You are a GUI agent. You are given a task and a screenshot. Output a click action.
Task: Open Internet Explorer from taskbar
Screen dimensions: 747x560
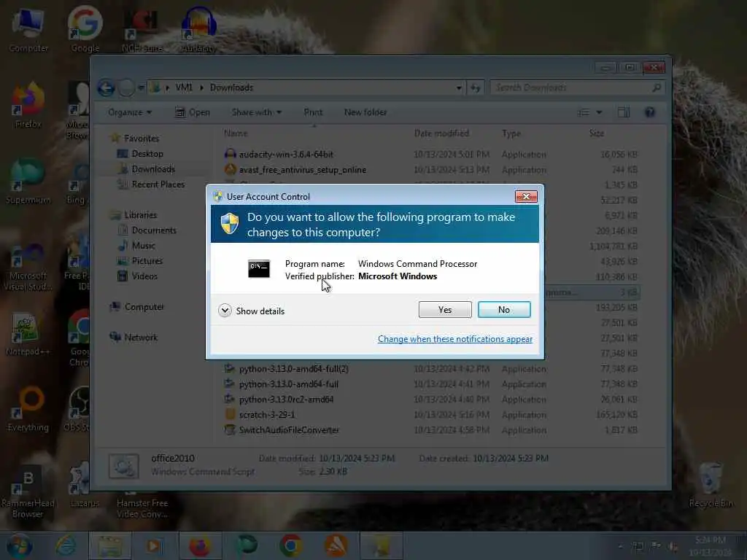pos(65,545)
